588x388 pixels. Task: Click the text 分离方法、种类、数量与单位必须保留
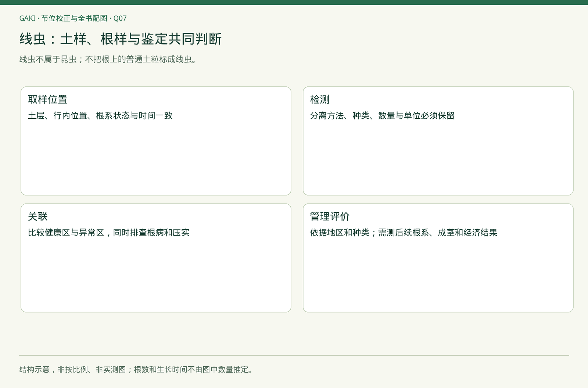pos(383,116)
